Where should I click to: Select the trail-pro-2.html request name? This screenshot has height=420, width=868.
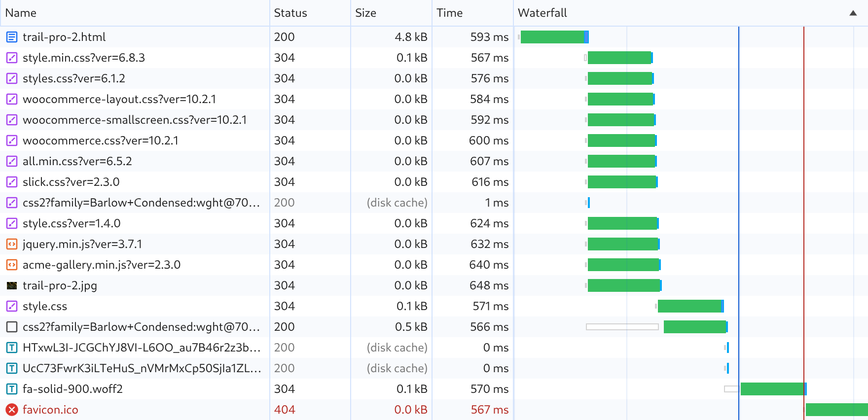(64, 37)
